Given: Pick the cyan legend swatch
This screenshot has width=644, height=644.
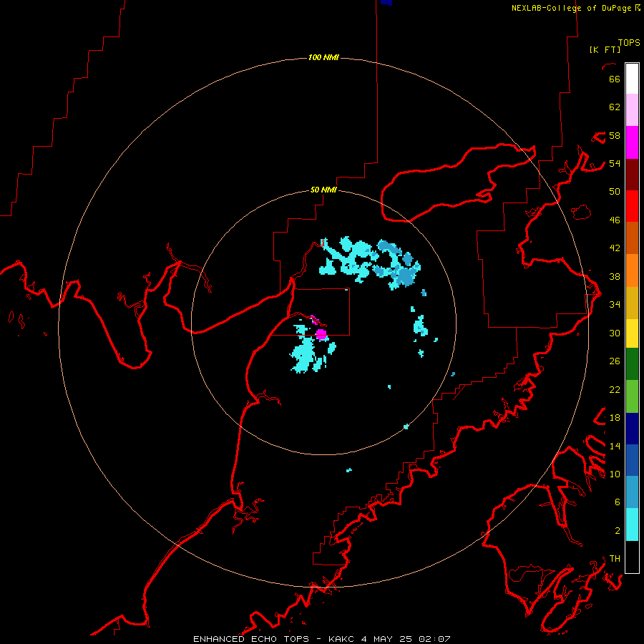Looking at the screenshot, I should [x=632, y=525].
